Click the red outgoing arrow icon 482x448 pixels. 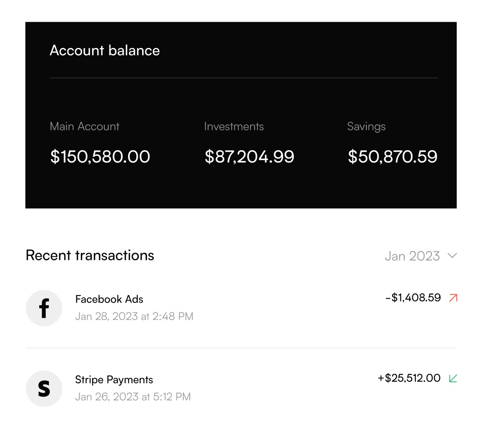453,298
